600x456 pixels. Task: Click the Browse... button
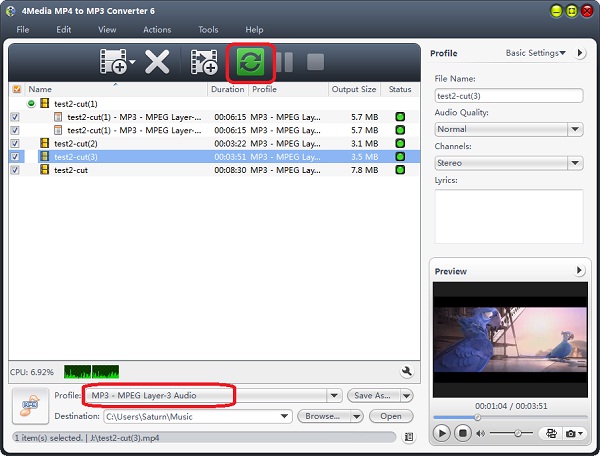click(326, 416)
